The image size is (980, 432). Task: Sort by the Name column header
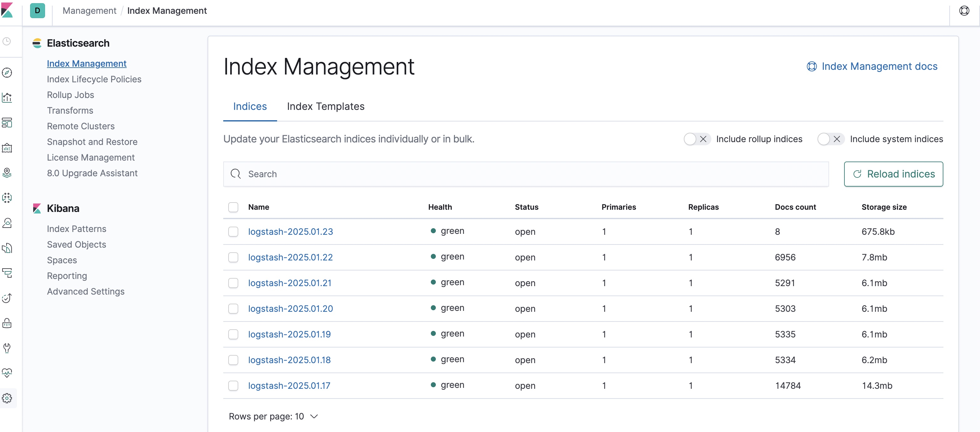click(x=258, y=207)
